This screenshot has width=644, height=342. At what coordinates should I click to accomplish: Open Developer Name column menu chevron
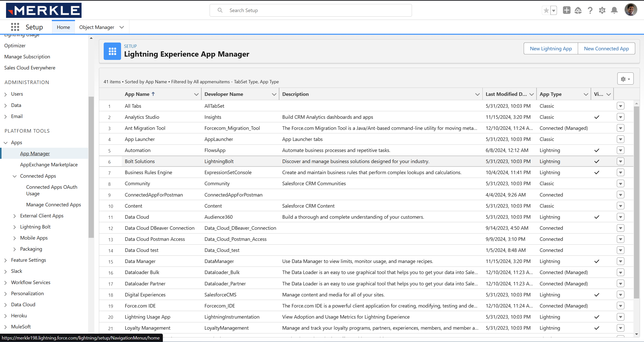(274, 94)
